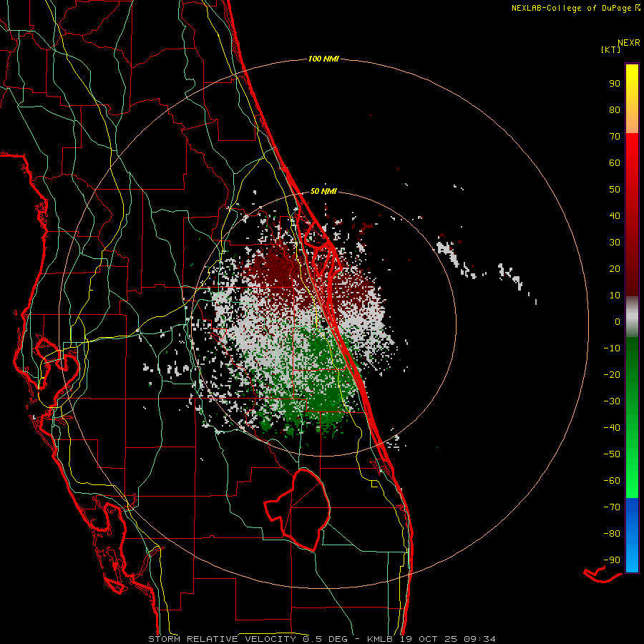
Task: Click the gray zero segment of the color bar
Action: [x=632, y=317]
